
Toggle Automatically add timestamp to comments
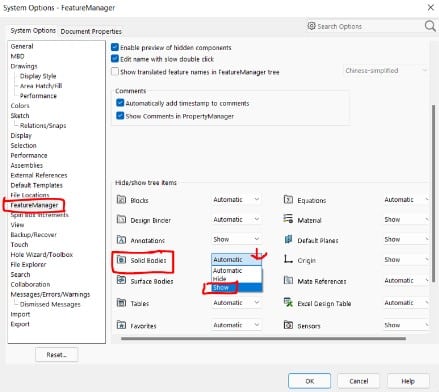pos(120,103)
